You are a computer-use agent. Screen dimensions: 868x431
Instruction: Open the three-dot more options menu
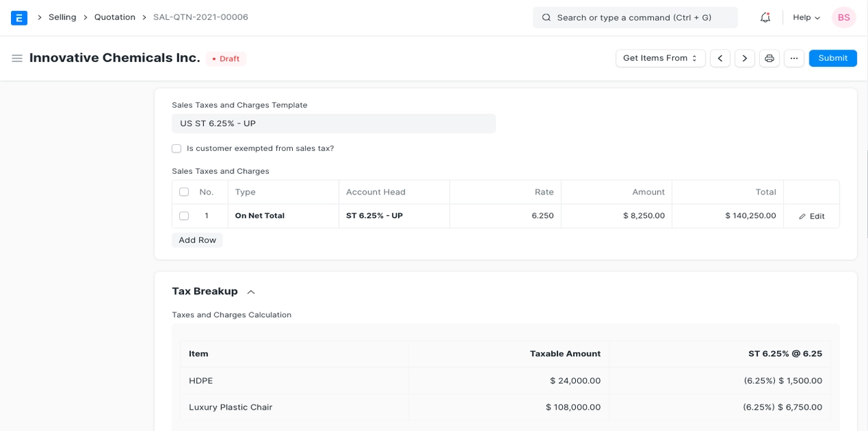coord(794,59)
